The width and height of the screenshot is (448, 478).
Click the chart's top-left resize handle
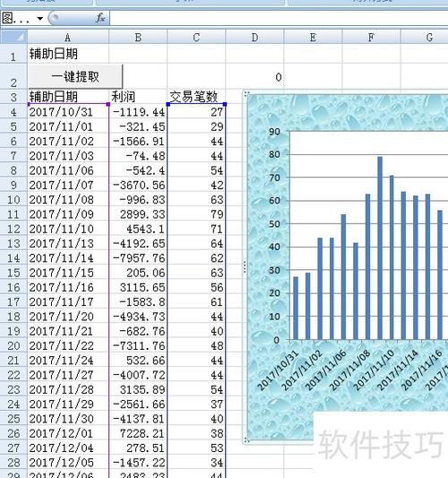tap(246, 93)
